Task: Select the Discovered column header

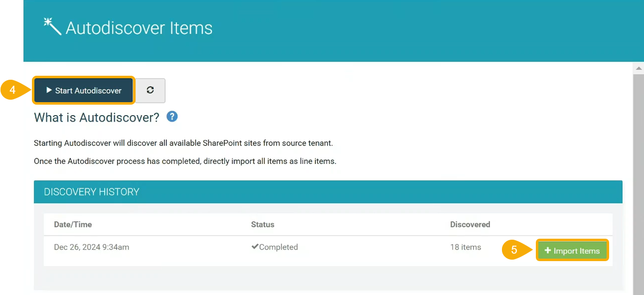Action: (x=470, y=224)
